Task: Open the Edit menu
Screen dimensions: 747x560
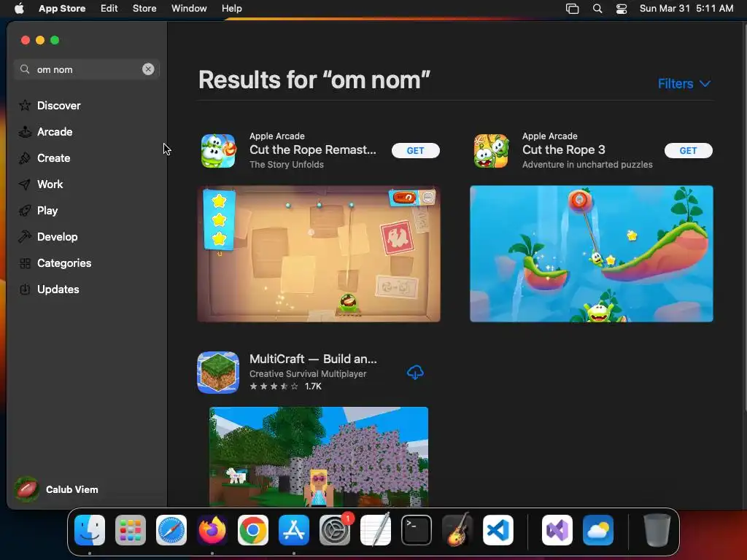Action: click(x=109, y=8)
